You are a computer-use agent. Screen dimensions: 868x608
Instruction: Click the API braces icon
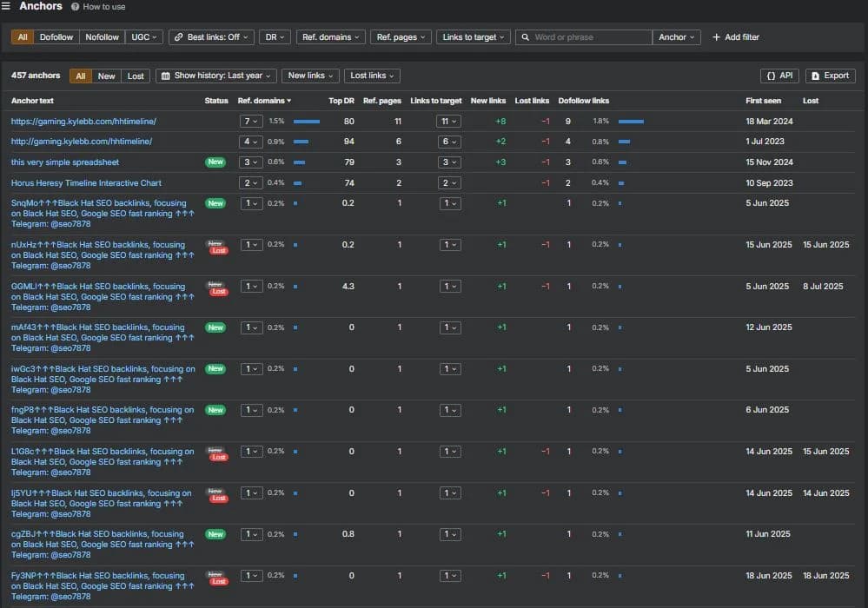772,76
